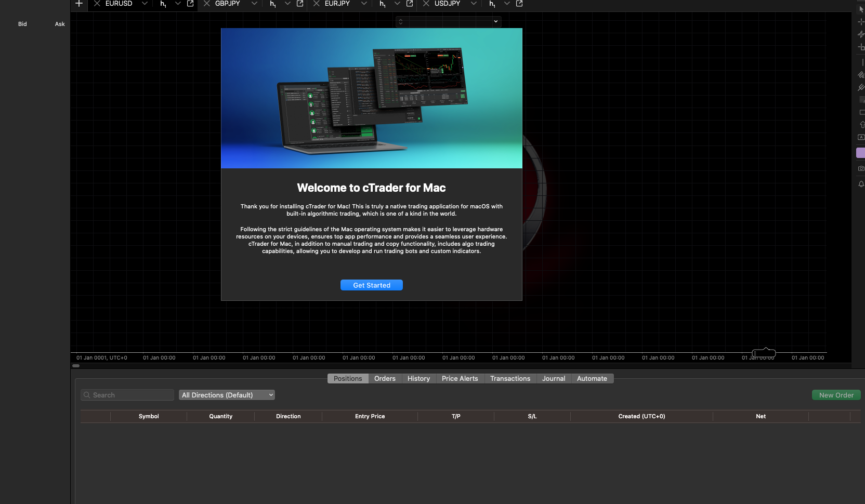This screenshot has width=865, height=504.
Task: Sort by the Quantity column header
Action: [221, 417]
